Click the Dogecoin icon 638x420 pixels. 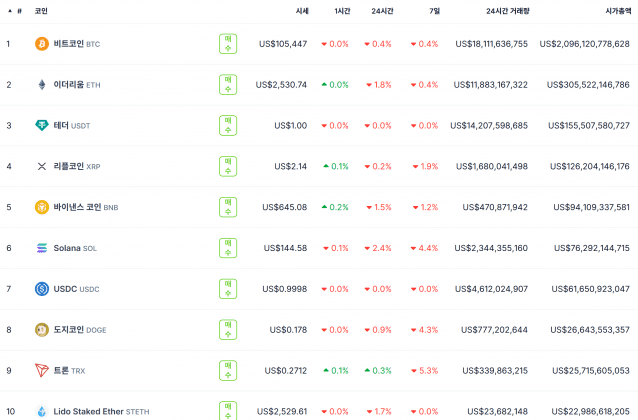[x=42, y=329]
